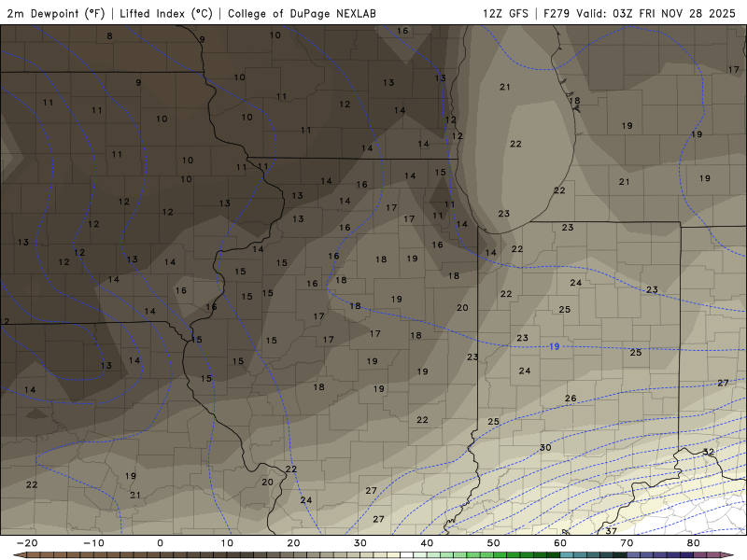Click the blue "19" contour label

pyautogui.click(x=554, y=346)
